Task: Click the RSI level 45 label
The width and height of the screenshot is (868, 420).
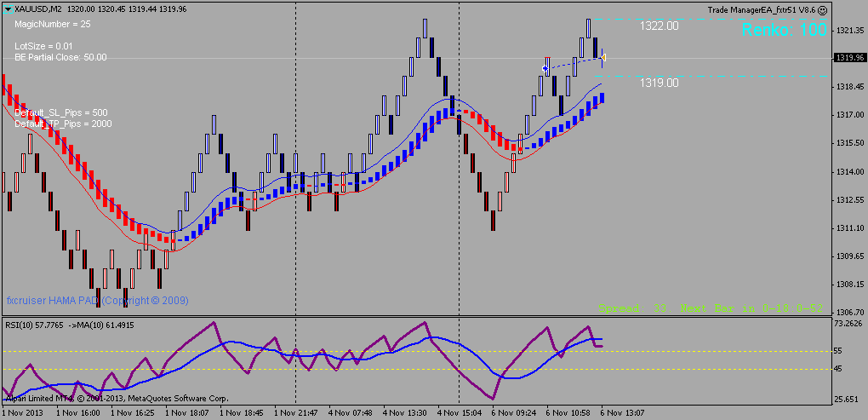Action: pyautogui.click(x=840, y=369)
